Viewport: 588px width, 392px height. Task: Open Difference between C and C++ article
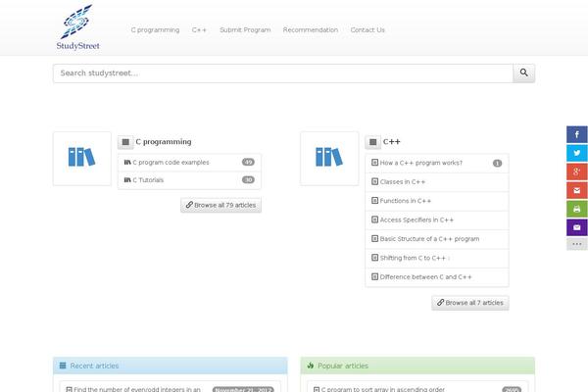425,276
